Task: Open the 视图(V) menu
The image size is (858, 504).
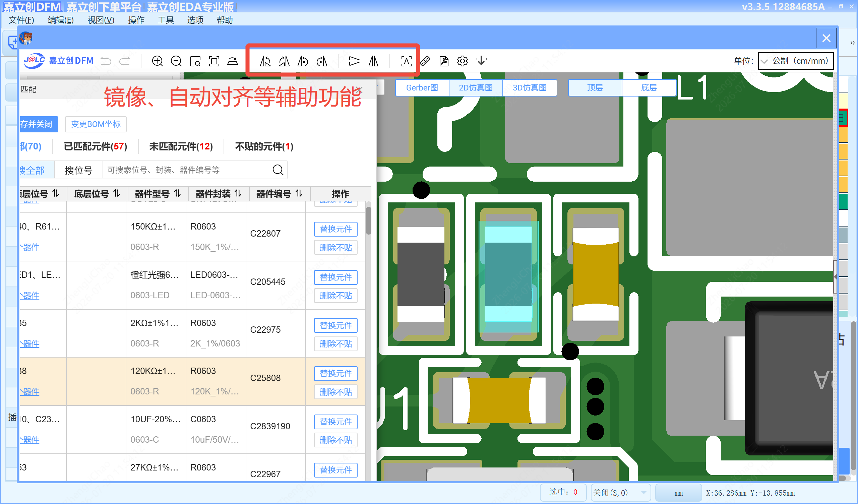Action: (101, 20)
